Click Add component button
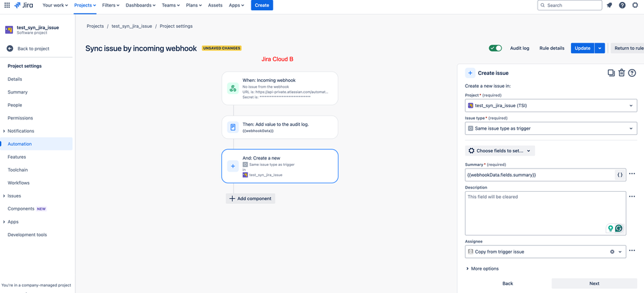644x293 pixels. (251, 199)
